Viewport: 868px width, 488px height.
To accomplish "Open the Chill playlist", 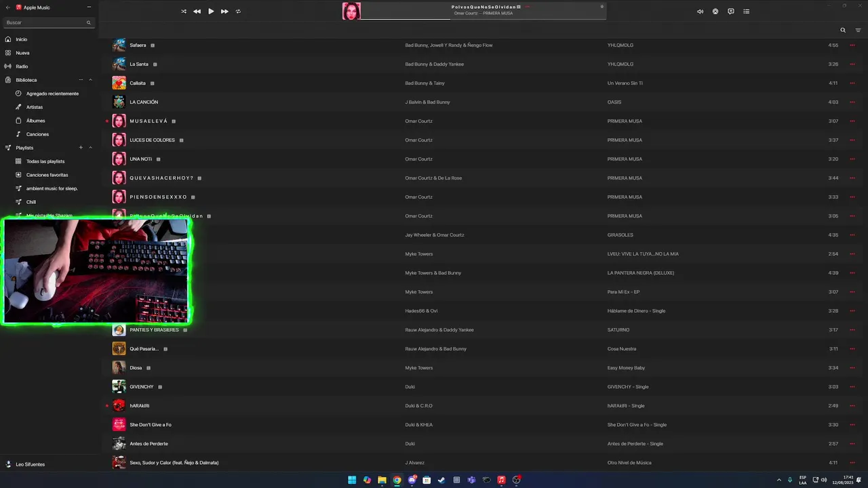I will pyautogui.click(x=31, y=202).
